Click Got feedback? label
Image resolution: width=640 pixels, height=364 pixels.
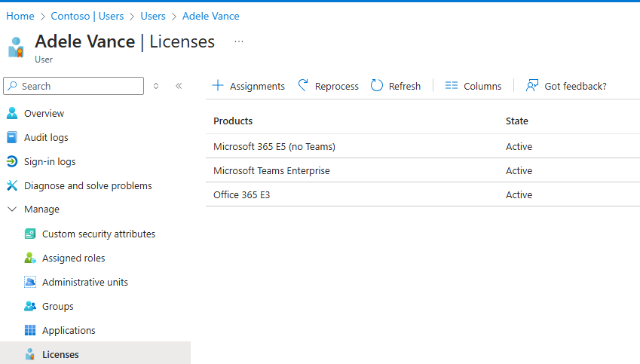click(x=575, y=86)
